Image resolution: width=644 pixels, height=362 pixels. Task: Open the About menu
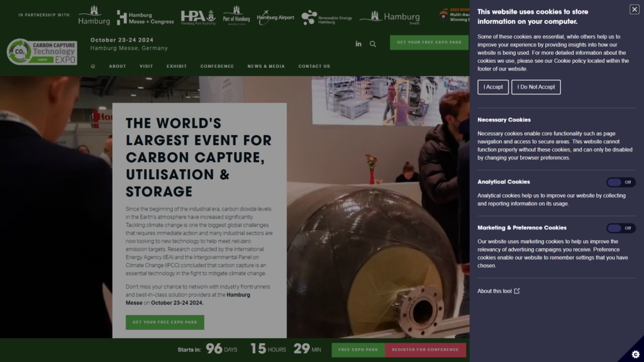coord(118,66)
